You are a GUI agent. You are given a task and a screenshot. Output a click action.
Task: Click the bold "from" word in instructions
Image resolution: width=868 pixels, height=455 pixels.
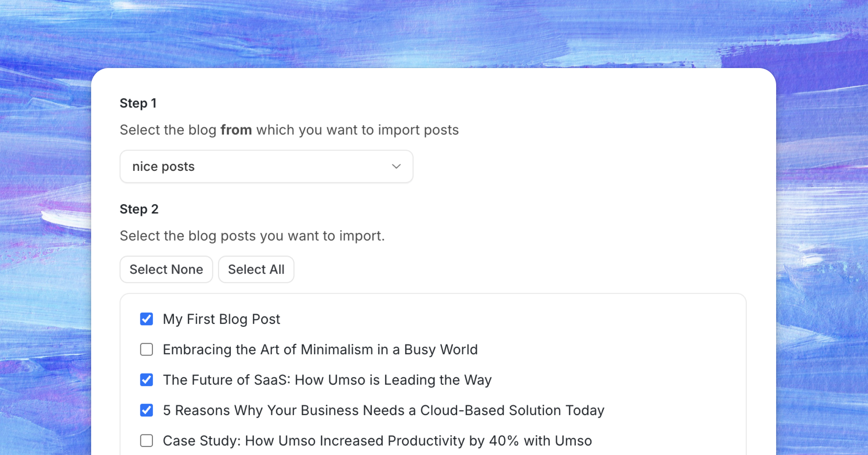pos(236,130)
